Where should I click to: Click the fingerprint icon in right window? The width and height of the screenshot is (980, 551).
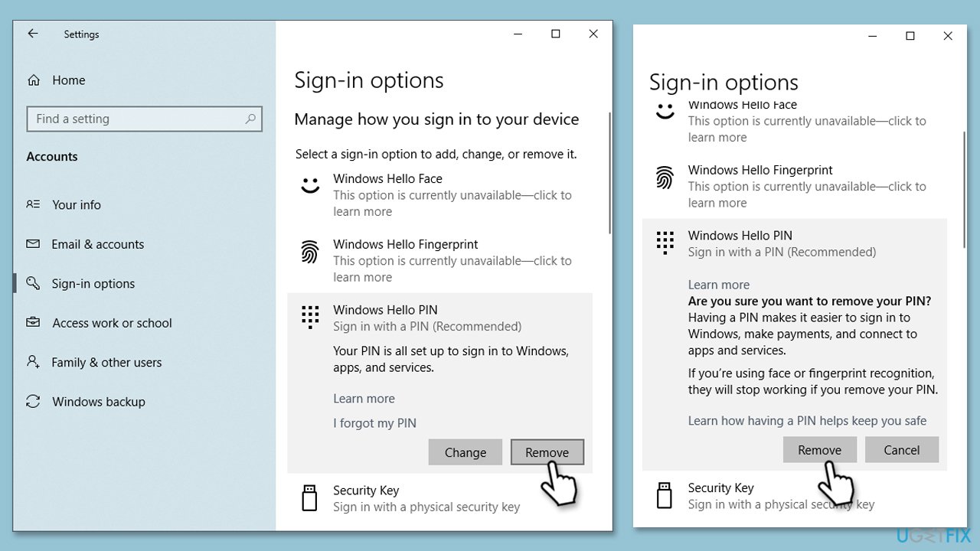click(x=665, y=178)
